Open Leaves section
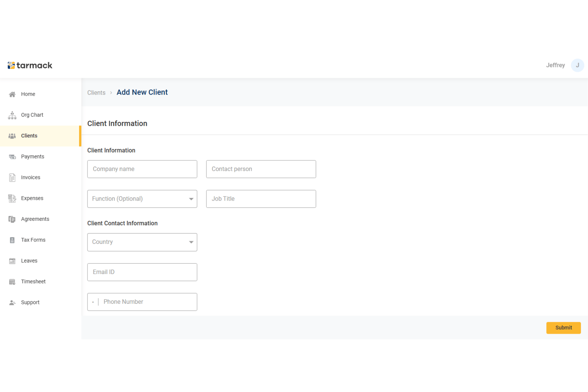The height and width of the screenshot is (392, 588). (x=41, y=261)
